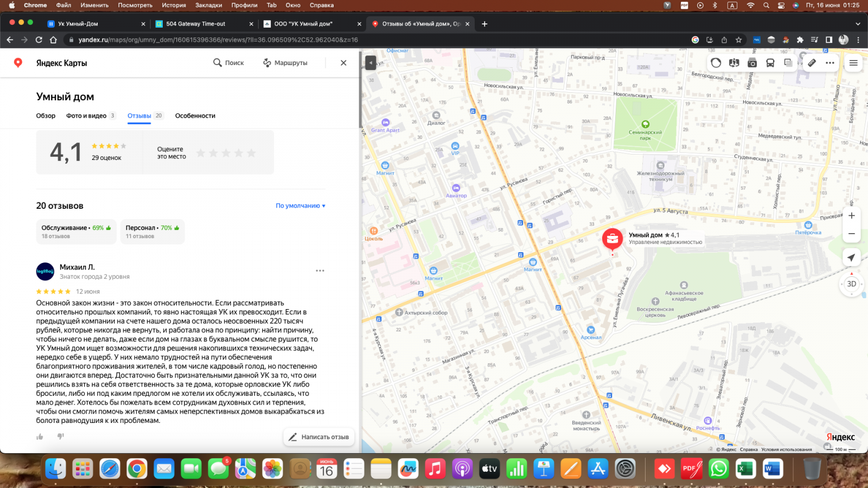Collapse the side panel with the arrow toggle
868x488 pixels.
click(x=371, y=63)
